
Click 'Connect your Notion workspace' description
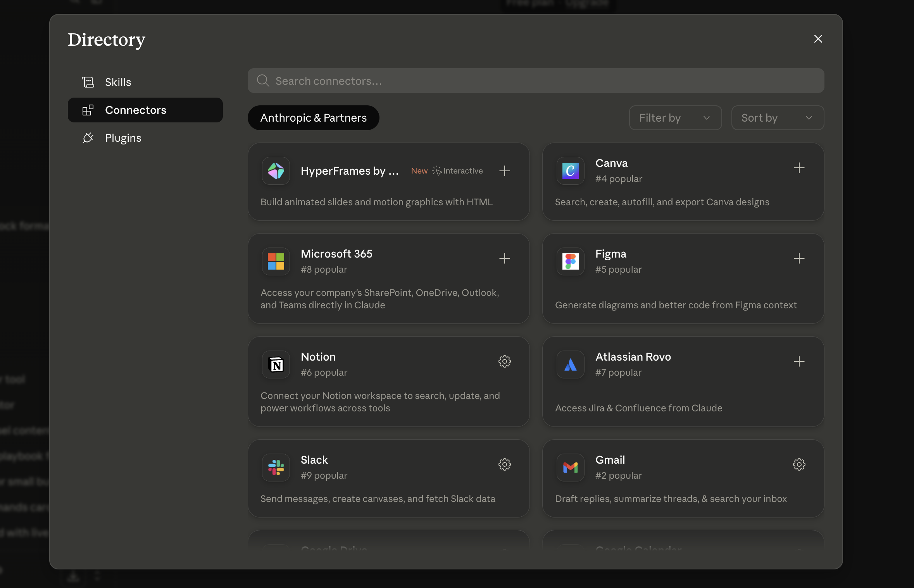point(380,402)
